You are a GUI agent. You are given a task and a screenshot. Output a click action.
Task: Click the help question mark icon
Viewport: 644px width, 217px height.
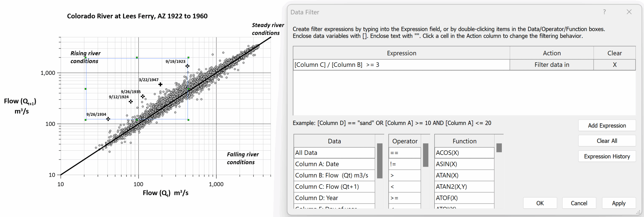604,12
